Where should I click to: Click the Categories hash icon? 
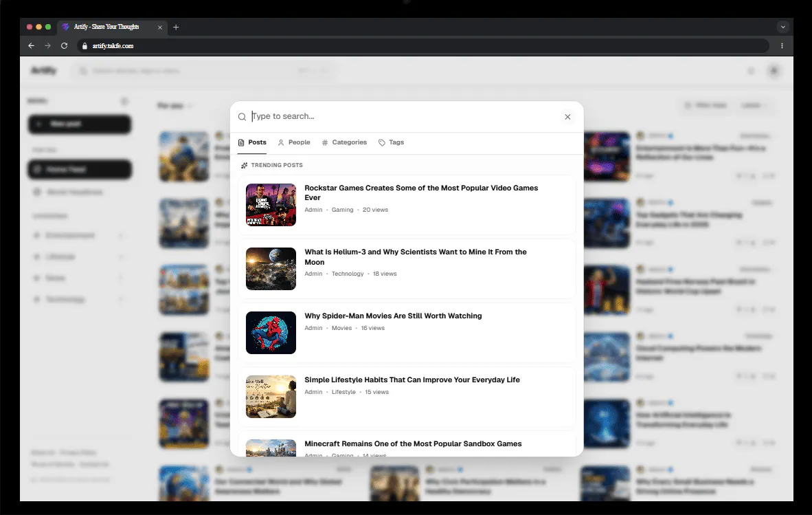click(325, 142)
